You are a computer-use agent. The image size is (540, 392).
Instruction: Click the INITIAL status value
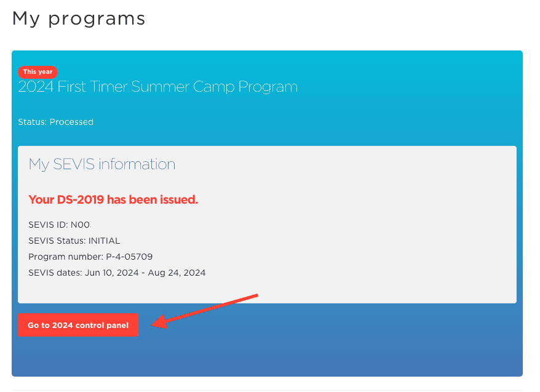[104, 241]
